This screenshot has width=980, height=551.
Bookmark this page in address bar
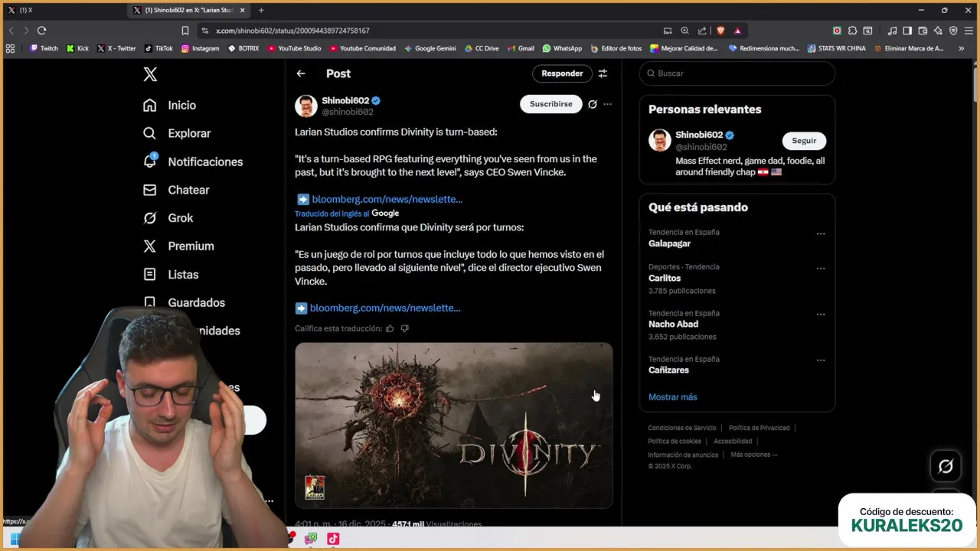185,31
